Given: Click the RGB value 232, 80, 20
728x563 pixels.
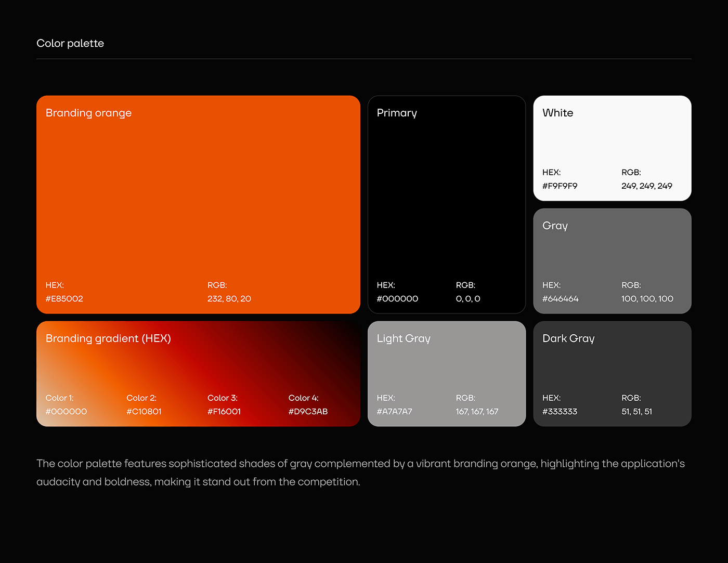Looking at the screenshot, I should pyautogui.click(x=229, y=299).
